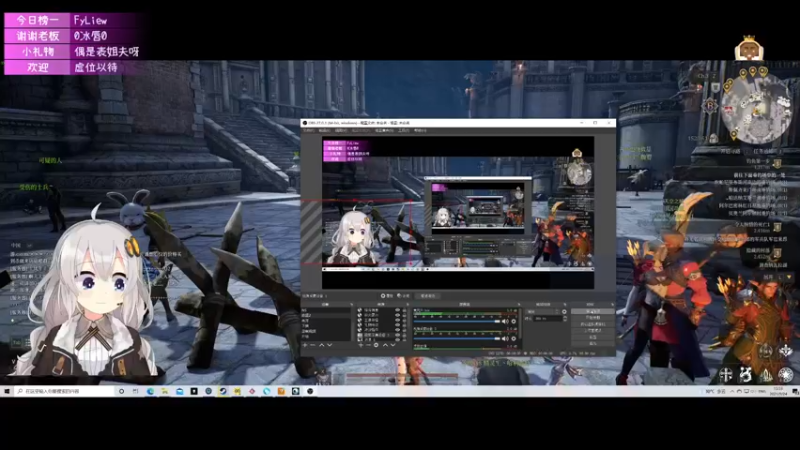Click the transition duration stepper arrows
Screen dimensions: 800x450
[565, 318]
